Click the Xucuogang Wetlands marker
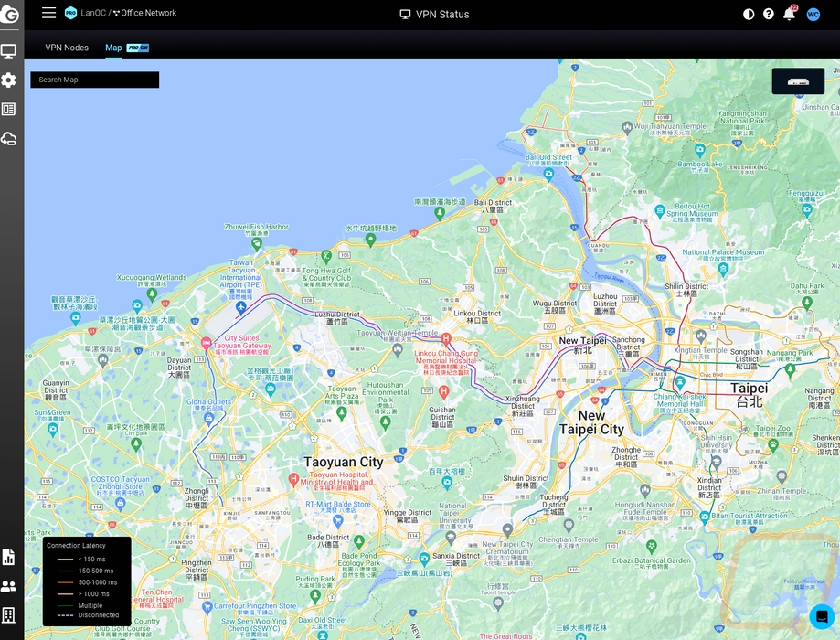840x640 pixels. point(152,294)
